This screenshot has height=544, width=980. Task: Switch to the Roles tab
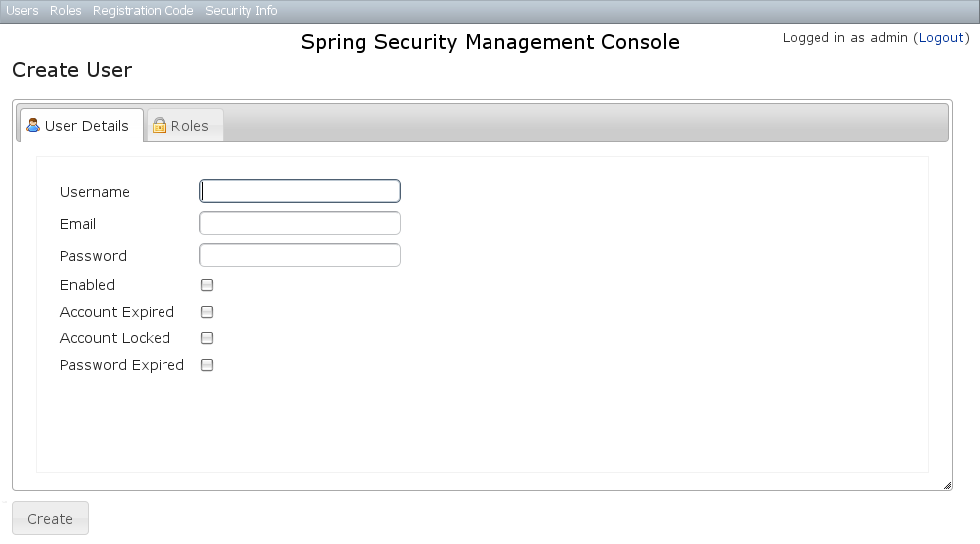click(x=189, y=126)
